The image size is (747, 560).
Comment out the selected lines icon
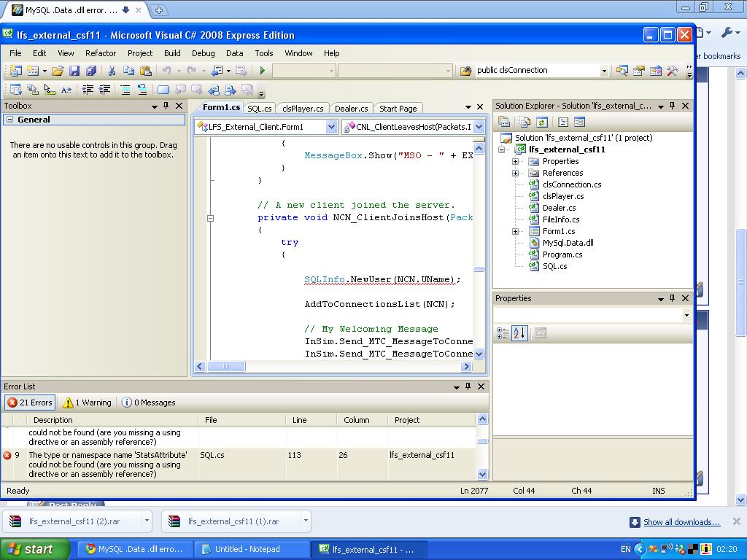pos(125,89)
